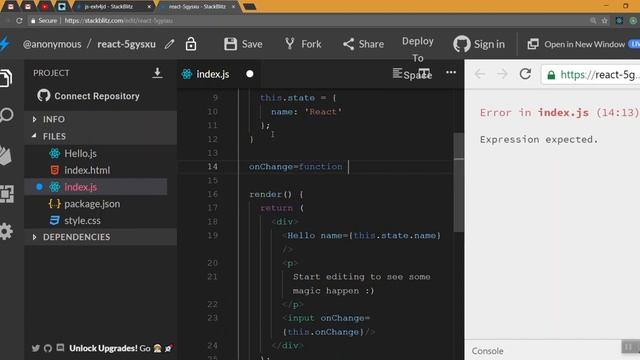Viewport: 640px width, 360px height.
Task: Open the Console panel in the preview
Action: [488, 351]
